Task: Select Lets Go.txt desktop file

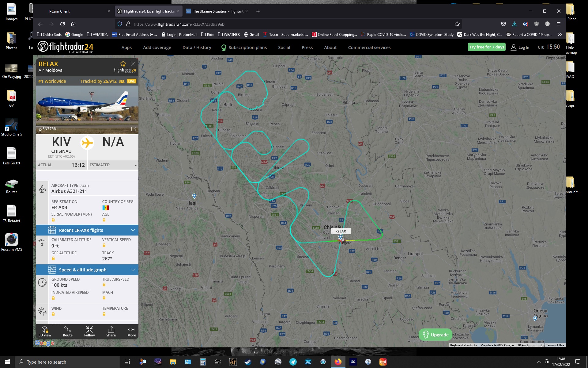Action: [12, 156]
